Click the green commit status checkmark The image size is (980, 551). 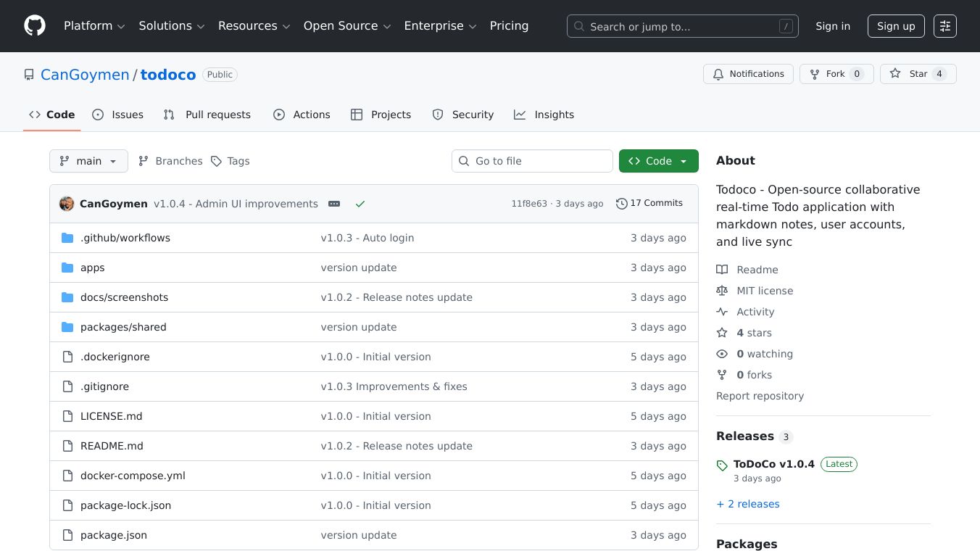[x=360, y=204]
